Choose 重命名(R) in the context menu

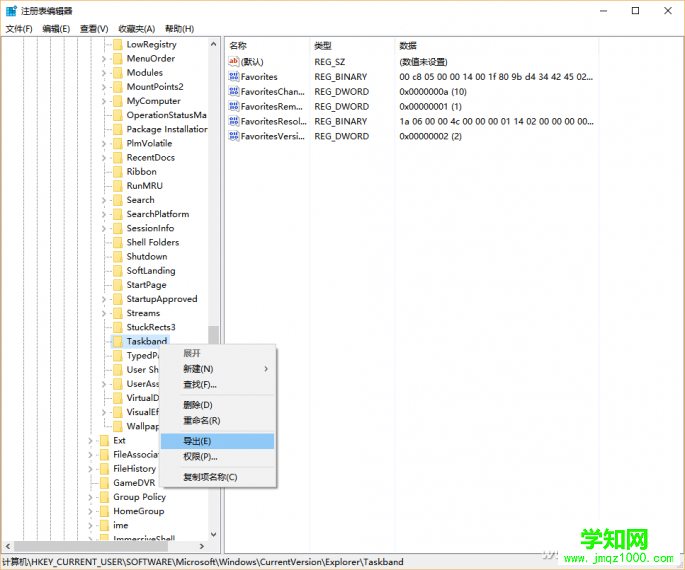click(218, 421)
